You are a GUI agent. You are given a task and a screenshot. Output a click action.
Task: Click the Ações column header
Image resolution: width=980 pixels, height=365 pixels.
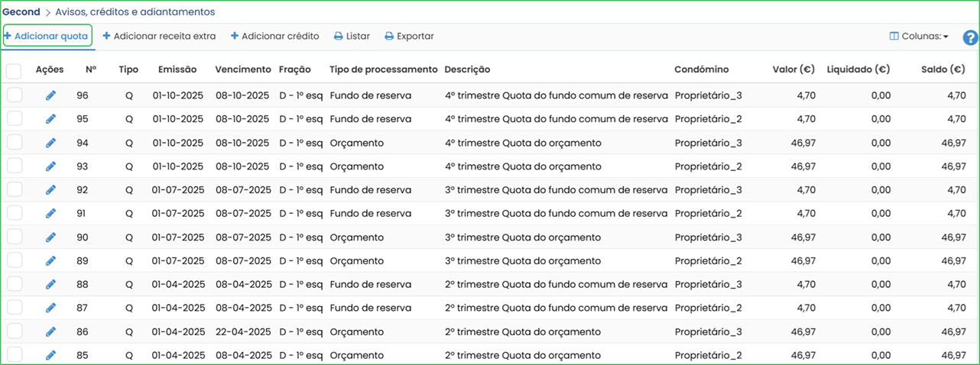(50, 69)
